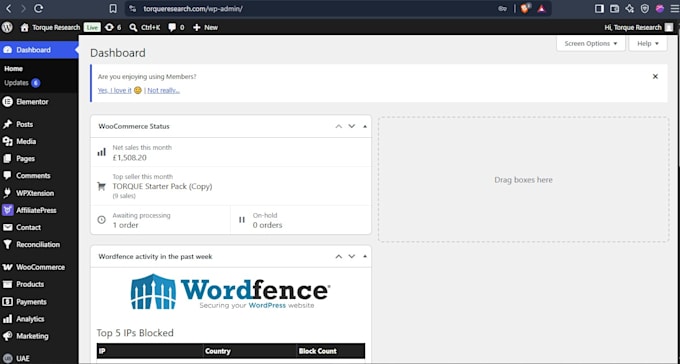Click the VPN shield icon in toolbar
The image size is (680, 364).
(x=645, y=8)
